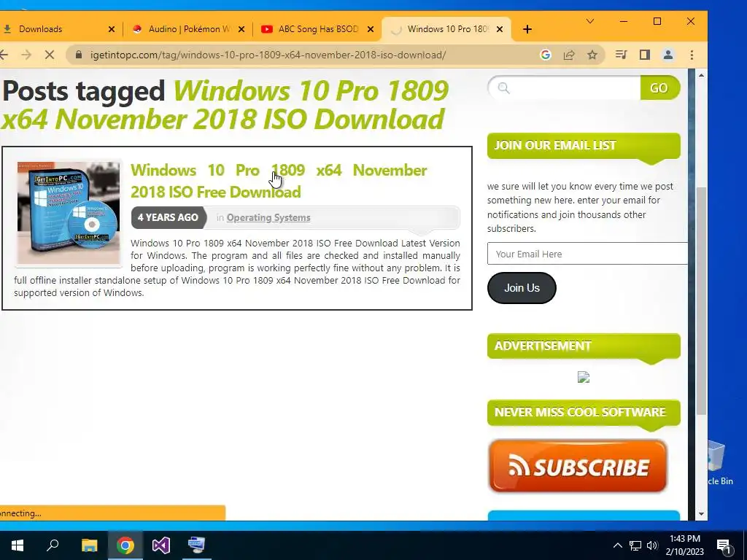Click the address bar URL

268,55
